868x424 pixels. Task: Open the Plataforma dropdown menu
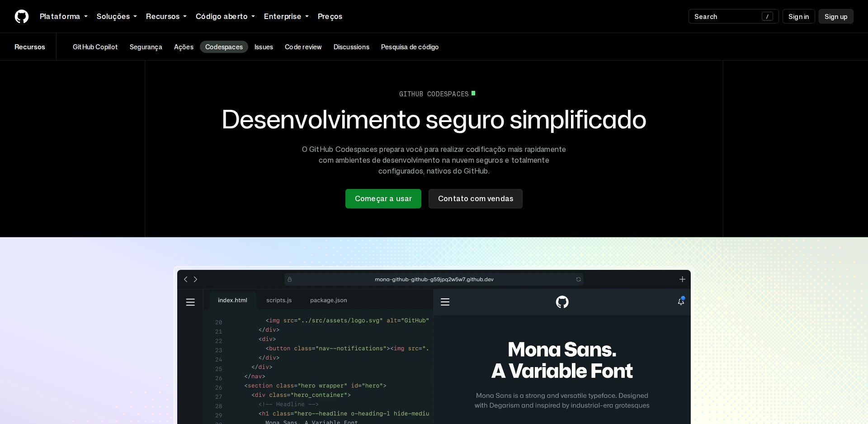[64, 16]
